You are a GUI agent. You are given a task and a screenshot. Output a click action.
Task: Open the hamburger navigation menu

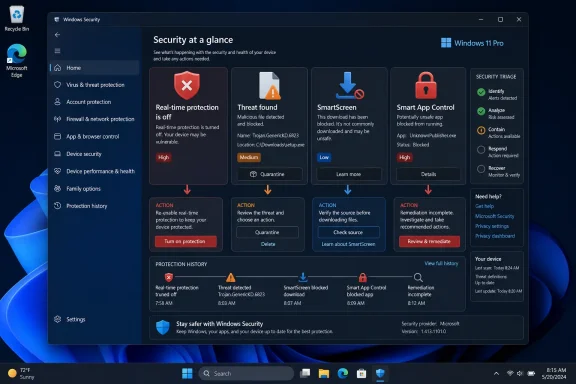(57, 51)
